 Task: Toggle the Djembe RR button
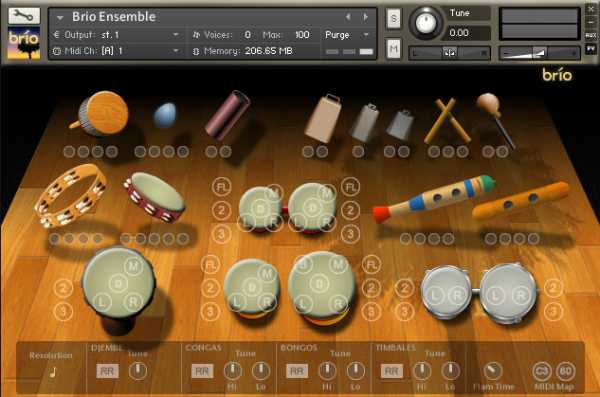(x=108, y=371)
